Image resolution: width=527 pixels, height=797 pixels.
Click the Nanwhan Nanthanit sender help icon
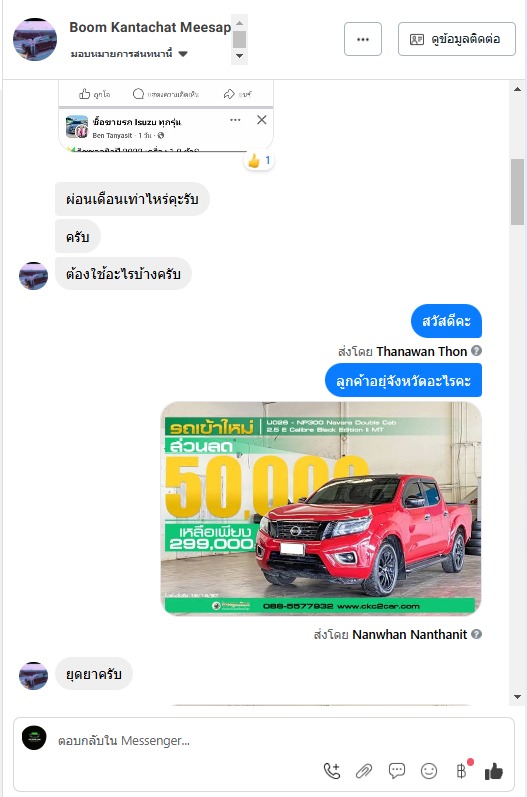coord(476,634)
